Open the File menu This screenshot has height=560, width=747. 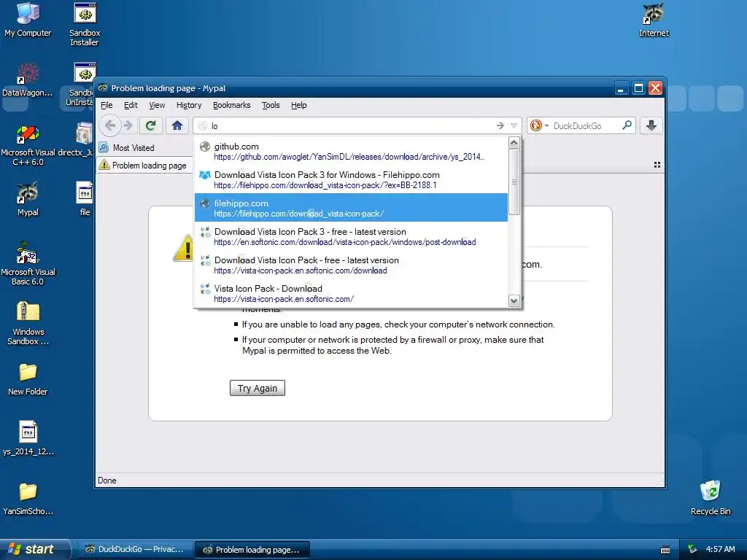(107, 105)
